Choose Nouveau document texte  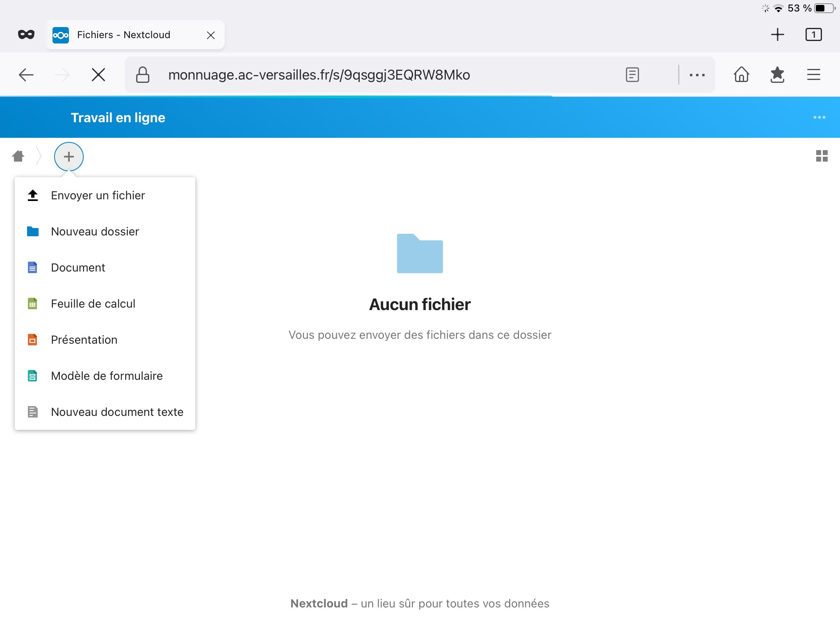117,412
